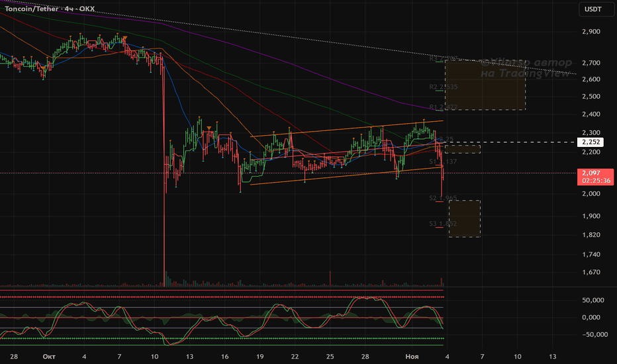Click the R2 2.535 pivot label
617x364 pixels.
(443, 87)
